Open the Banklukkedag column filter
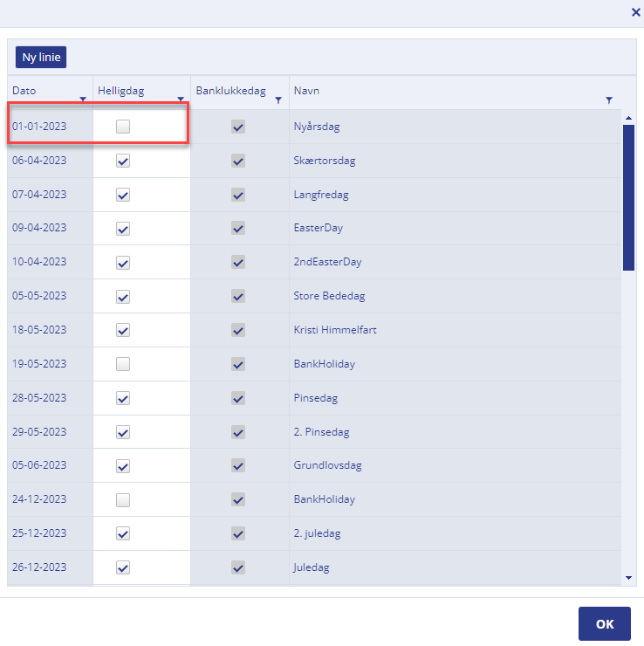This screenshot has width=644, height=646. [x=278, y=100]
